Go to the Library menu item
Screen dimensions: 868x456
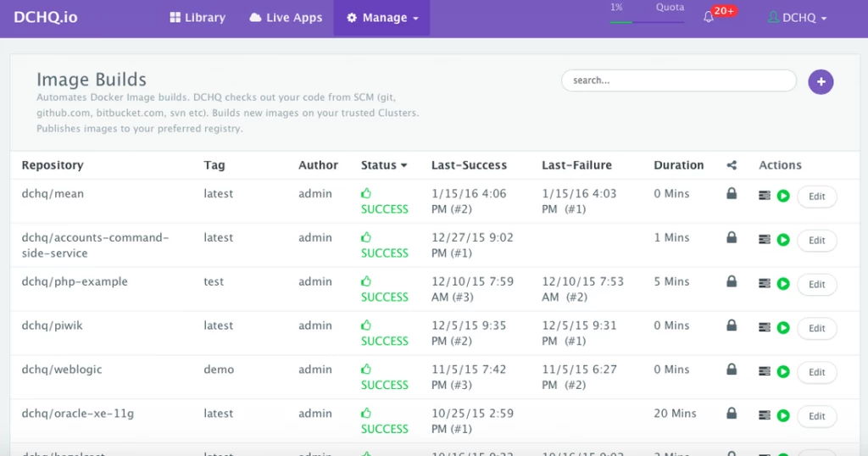pos(198,18)
